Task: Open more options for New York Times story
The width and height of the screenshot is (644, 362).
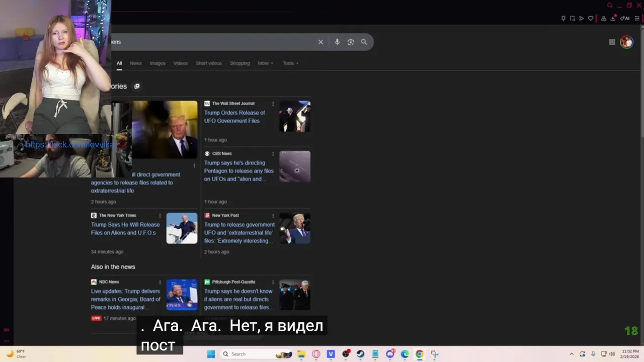Action: (160, 216)
